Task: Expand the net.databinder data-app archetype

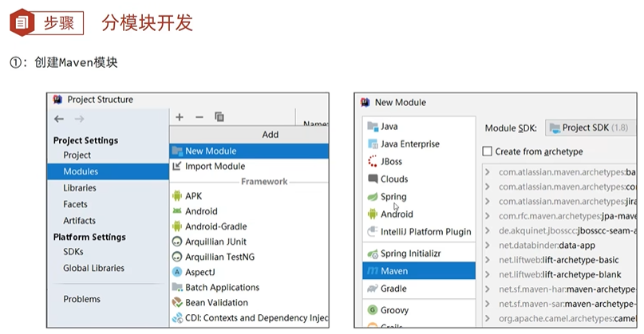Action: click(x=488, y=245)
